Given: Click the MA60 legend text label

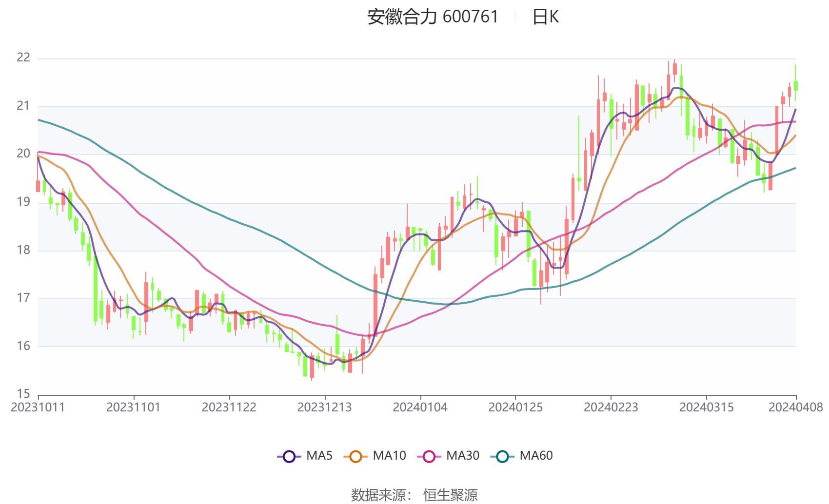Looking at the screenshot, I should point(536,456).
